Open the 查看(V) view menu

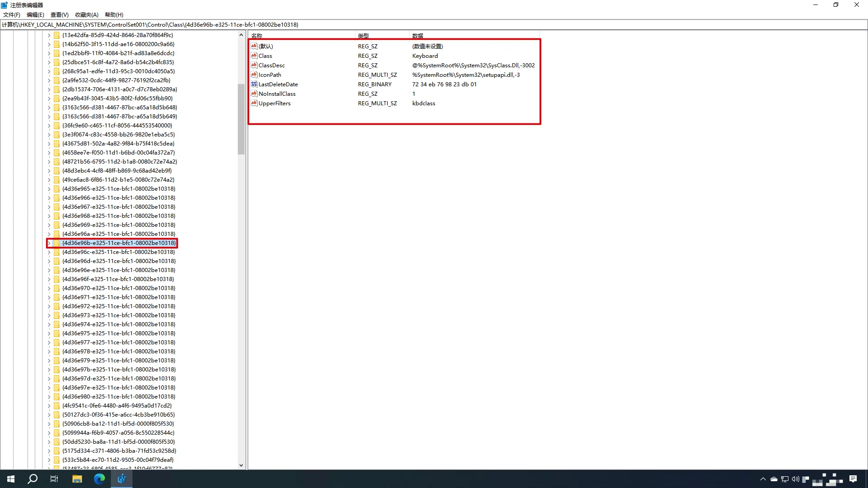coord(59,15)
